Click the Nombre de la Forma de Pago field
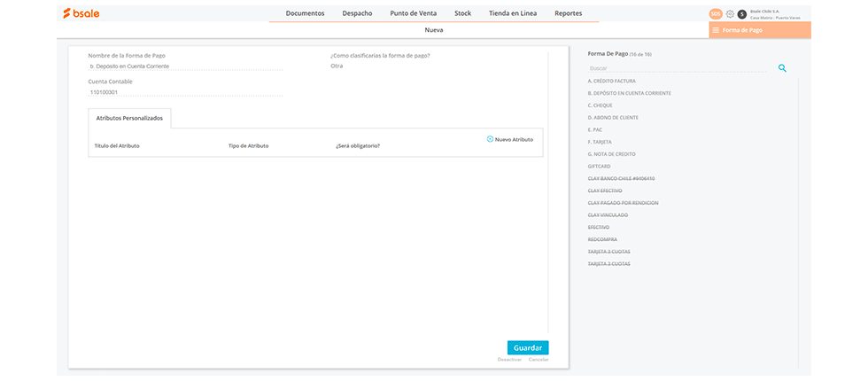This screenshot has height=381, width=868. tap(185, 66)
